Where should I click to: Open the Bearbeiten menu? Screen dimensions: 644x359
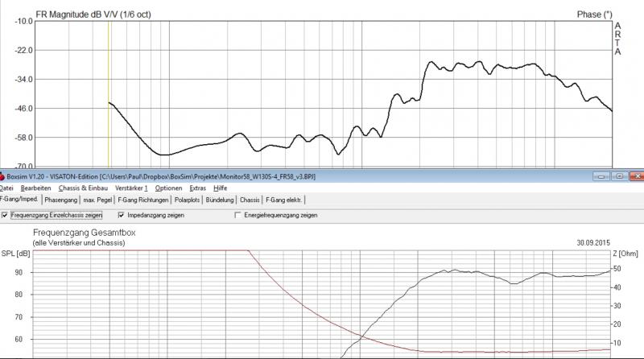tap(35, 188)
